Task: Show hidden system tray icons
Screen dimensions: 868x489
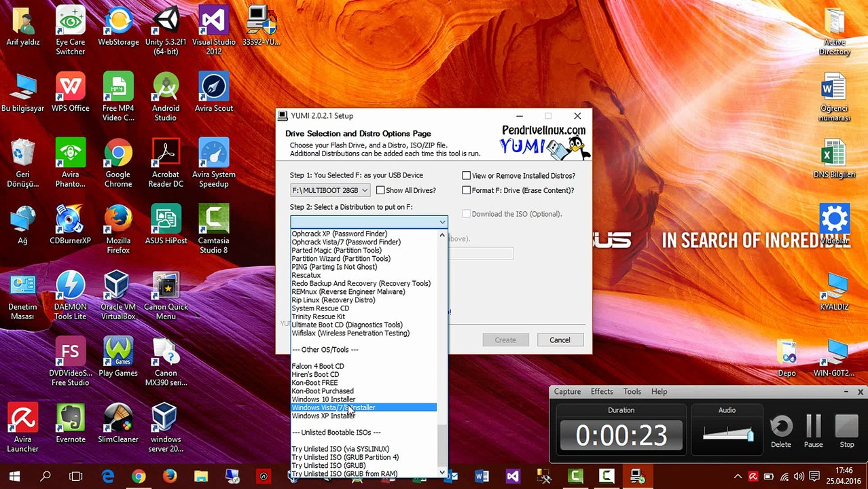Action: coord(738,476)
